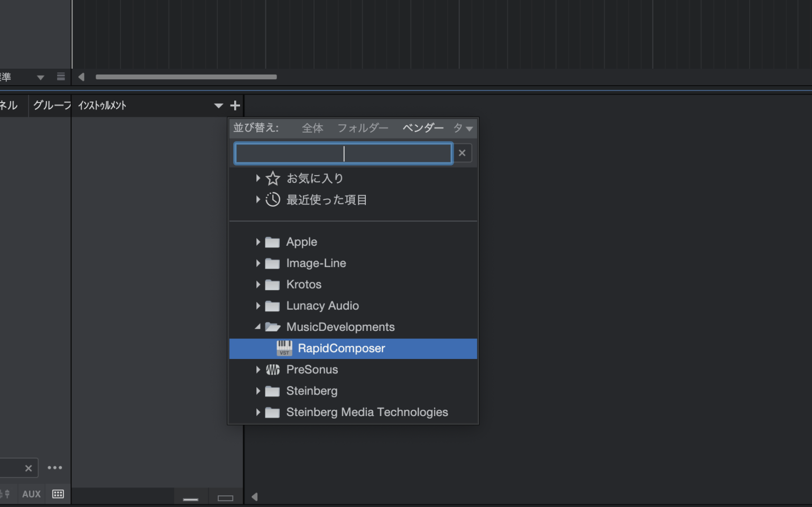The image size is (812, 507).
Task: Click the Krotos vendor entry
Action: click(x=304, y=284)
